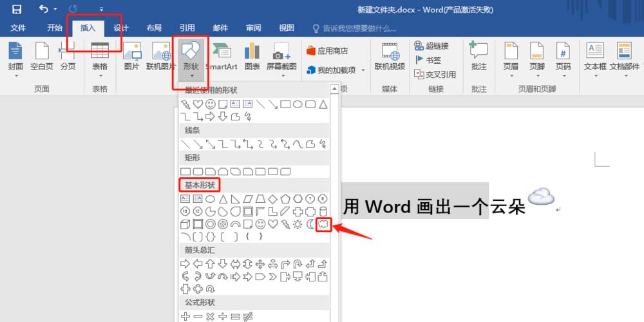Collapse the 形状 shapes gallery button
The width and height of the screenshot is (644, 322).
click(x=191, y=59)
